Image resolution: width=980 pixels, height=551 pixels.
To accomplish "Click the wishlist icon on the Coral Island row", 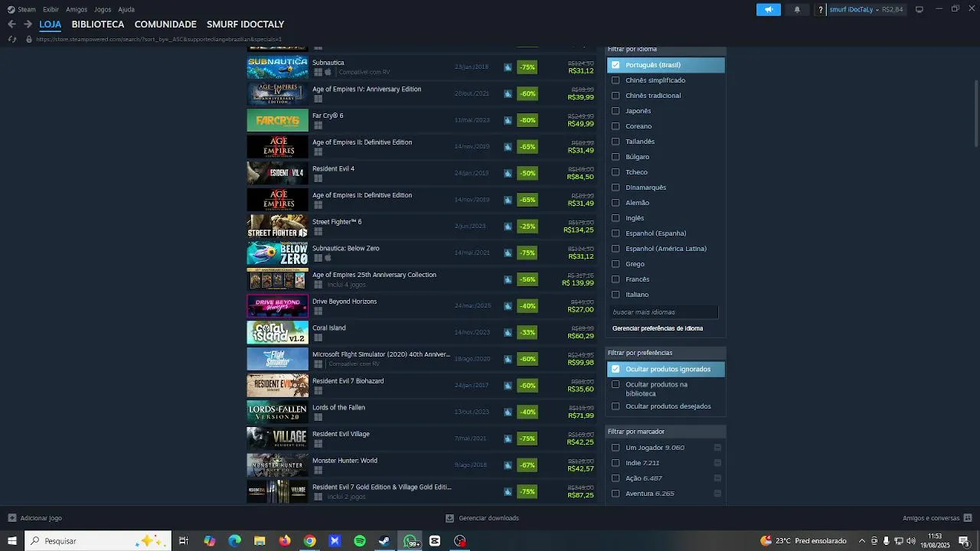I will (x=508, y=333).
